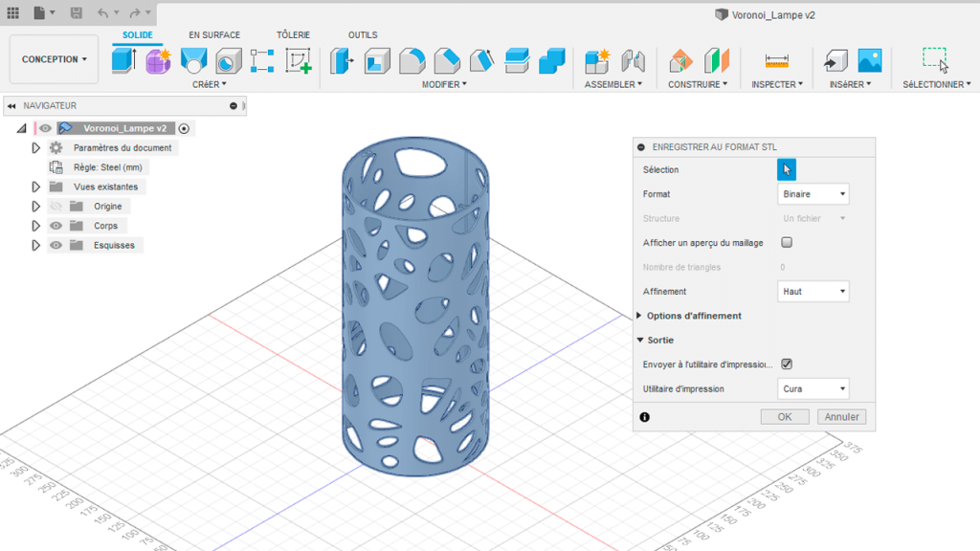The image size is (980, 551).
Task: Undo the last action
Action: tap(103, 12)
